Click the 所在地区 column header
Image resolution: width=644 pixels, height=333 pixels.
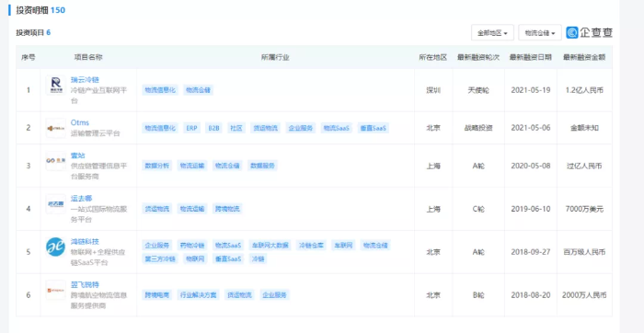tap(433, 57)
